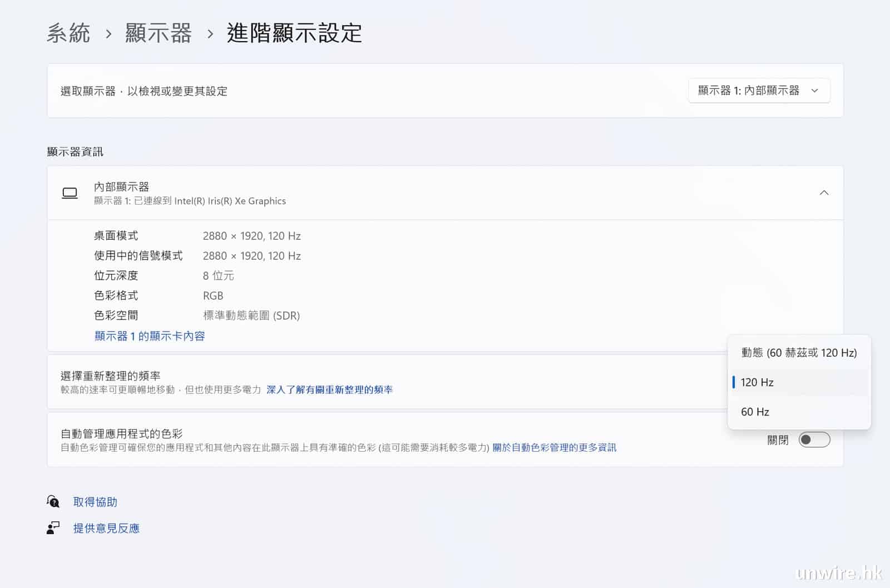Navigate to 顯示器 in the breadcrumb
The image size is (890, 588).
pos(159,33)
